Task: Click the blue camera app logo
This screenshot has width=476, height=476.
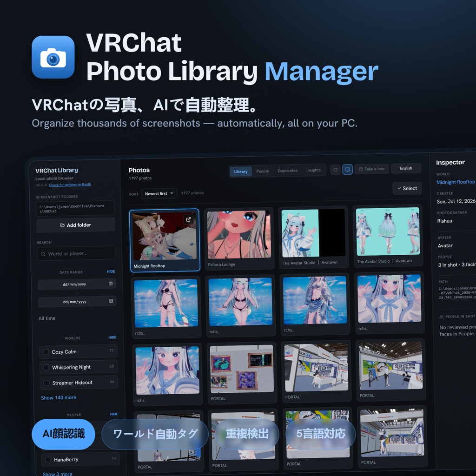Action: click(53, 57)
